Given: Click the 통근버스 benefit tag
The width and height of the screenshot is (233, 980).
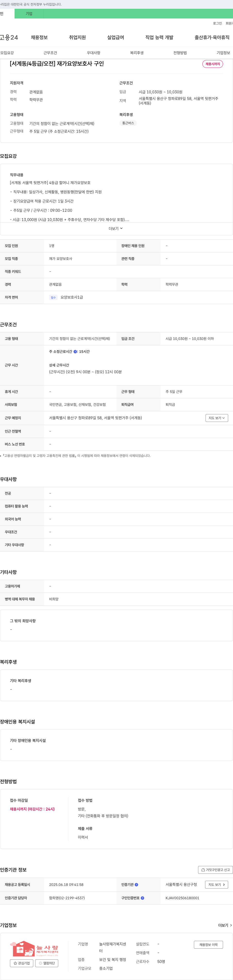Looking at the screenshot, I should [x=128, y=123].
